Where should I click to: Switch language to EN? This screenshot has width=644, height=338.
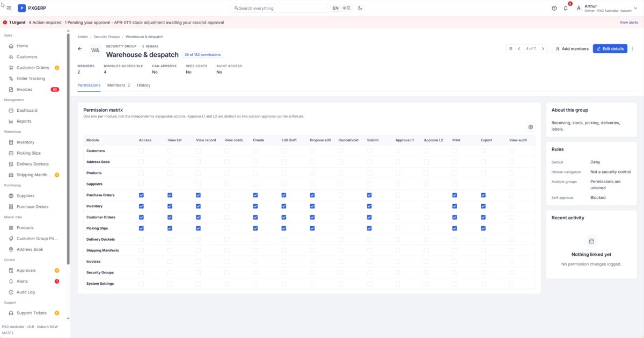click(335, 8)
